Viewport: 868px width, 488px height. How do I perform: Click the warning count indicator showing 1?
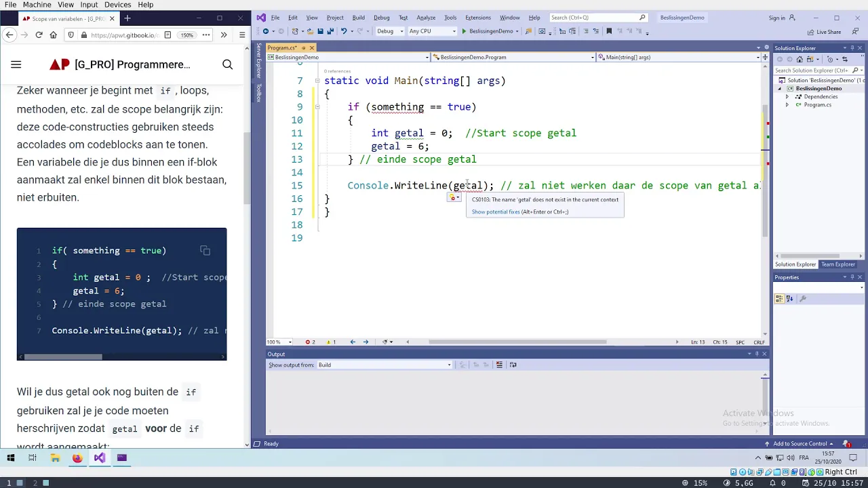[x=331, y=342]
